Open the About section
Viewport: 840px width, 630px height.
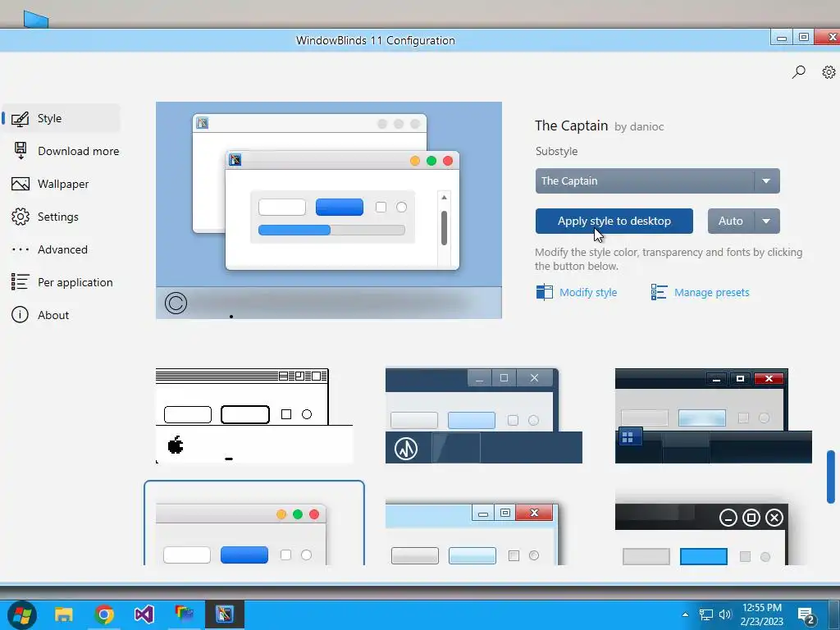[x=53, y=315]
